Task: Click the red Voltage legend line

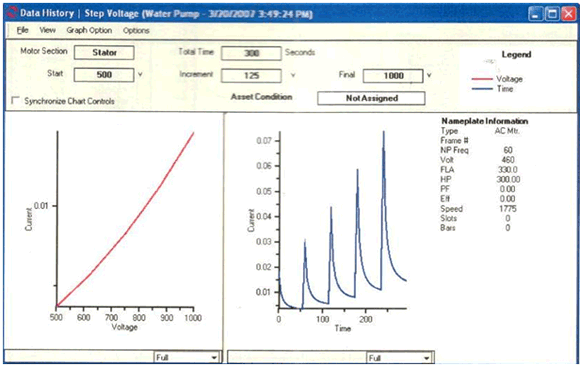Action: (x=482, y=79)
